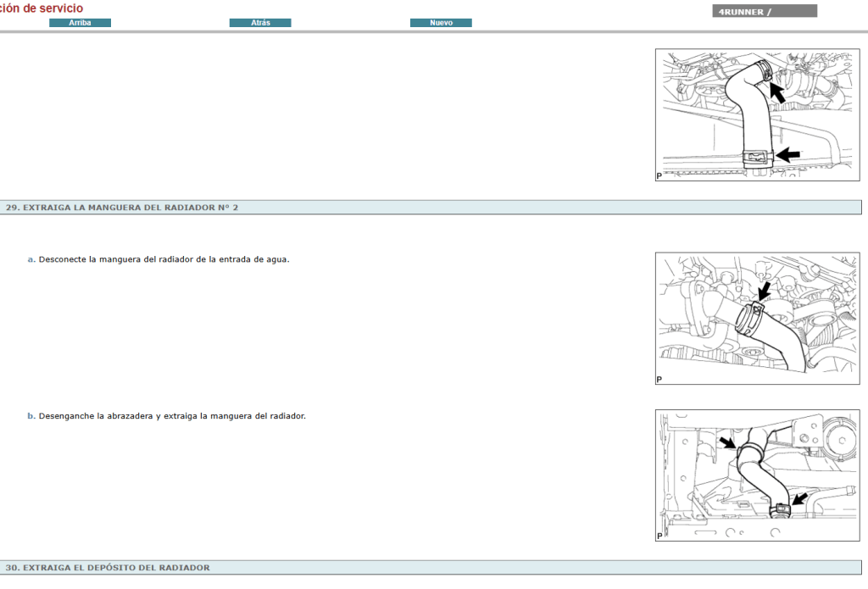Collapse step 29 EXTRAIGA LA MANGUERA DEL RADIADOR
The width and height of the screenshot is (868, 589).
click(122, 206)
